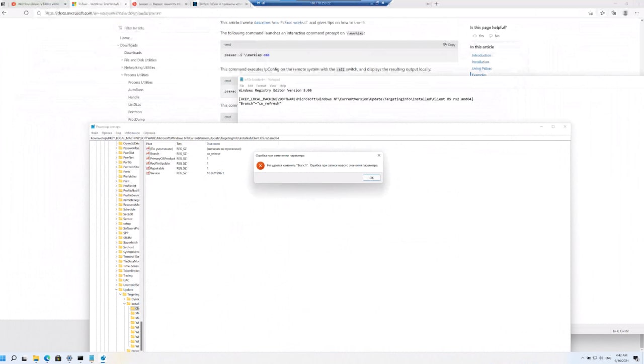Go to Introduction in In this article
The height and width of the screenshot is (364, 644).
coord(481,55)
